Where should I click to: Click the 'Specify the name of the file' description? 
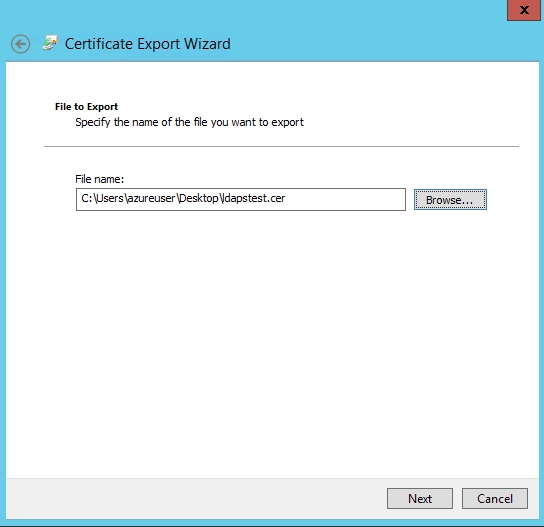[189, 122]
